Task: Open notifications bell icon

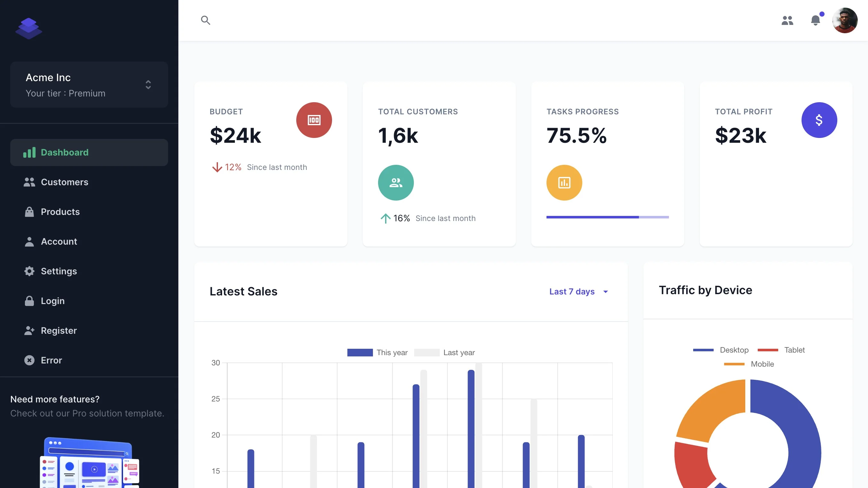Action: click(816, 20)
